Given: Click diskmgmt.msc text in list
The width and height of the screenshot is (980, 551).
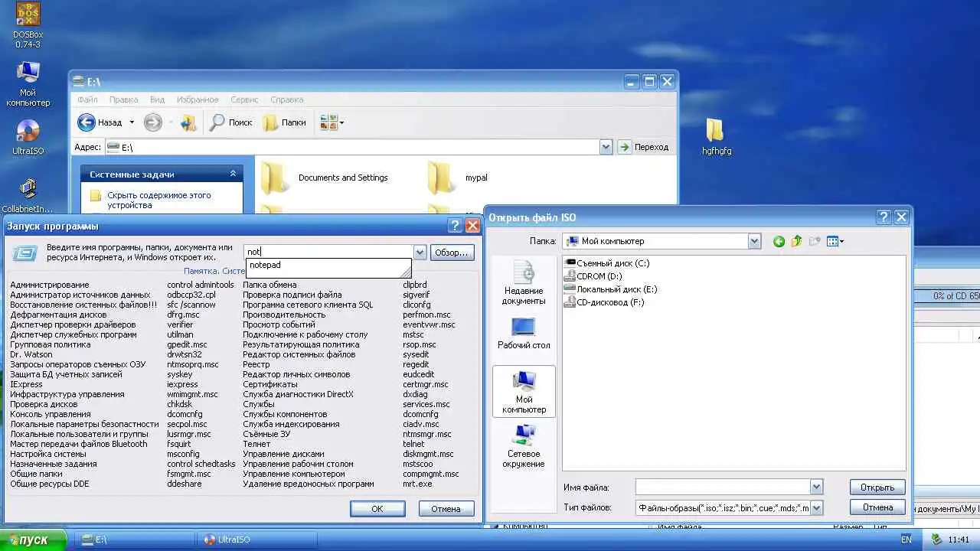Looking at the screenshot, I should click(428, 454).
